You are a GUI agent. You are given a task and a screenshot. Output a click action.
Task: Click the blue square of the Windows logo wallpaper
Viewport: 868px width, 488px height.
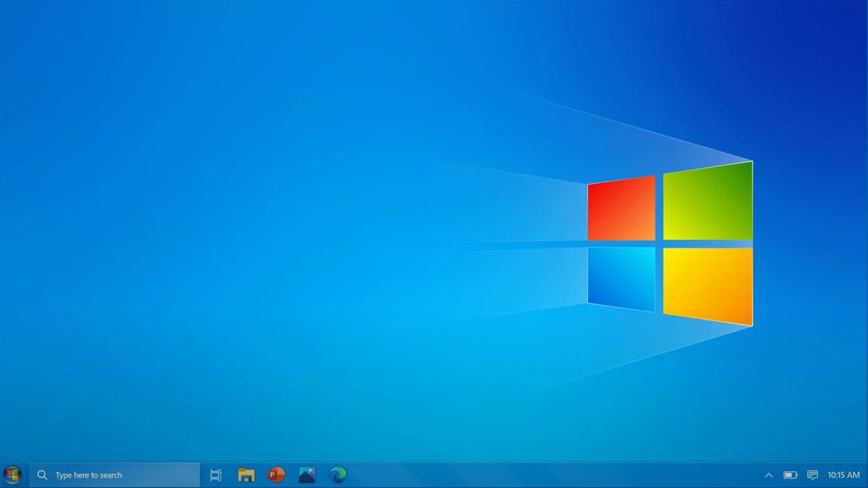click(621, 278)
